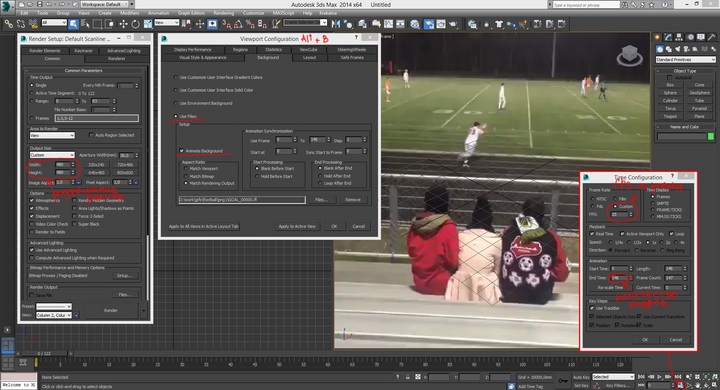The height and width of the screenshot is (390, 720).
Task: Select the Select and Move tool
Action: (x=124, y=24)
